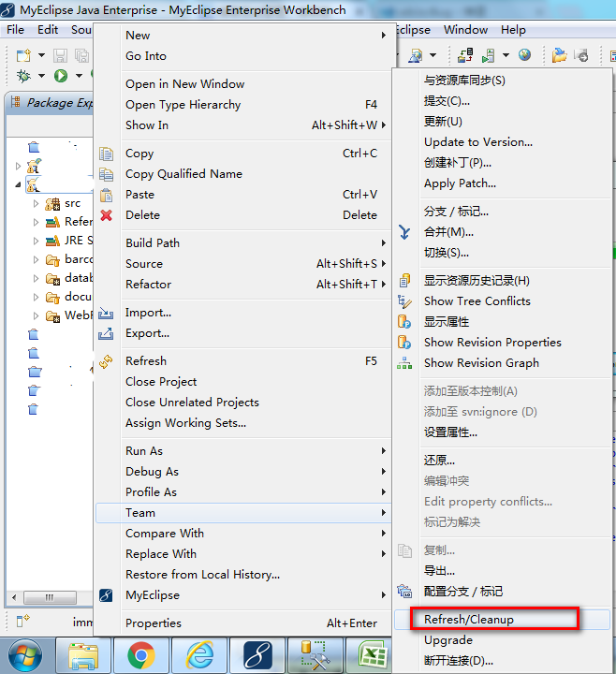Select Copy Qualified Name

click(242, 174)
